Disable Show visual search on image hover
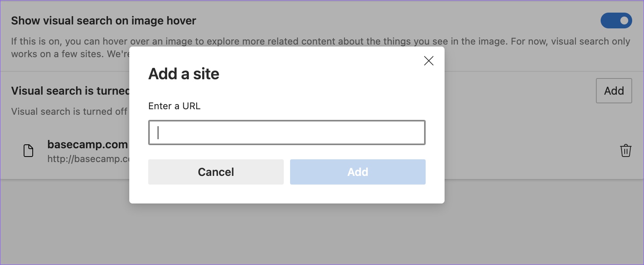The width and height of the screenshot is (644, 265). point(616,21)
